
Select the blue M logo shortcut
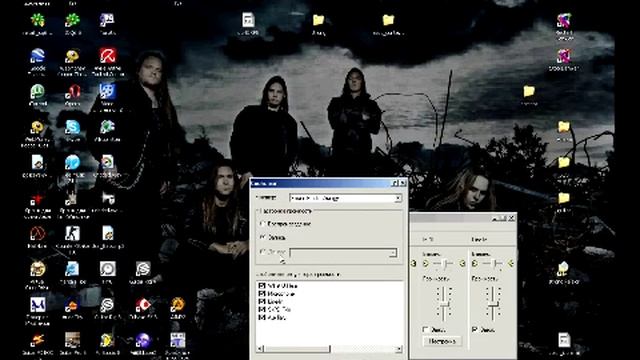pyautogui.click(x=38, y=304)
